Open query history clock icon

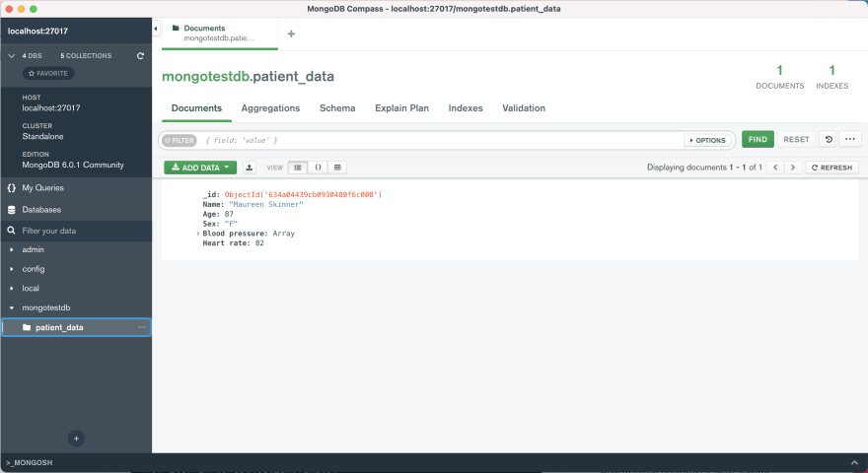coord(829,139)
